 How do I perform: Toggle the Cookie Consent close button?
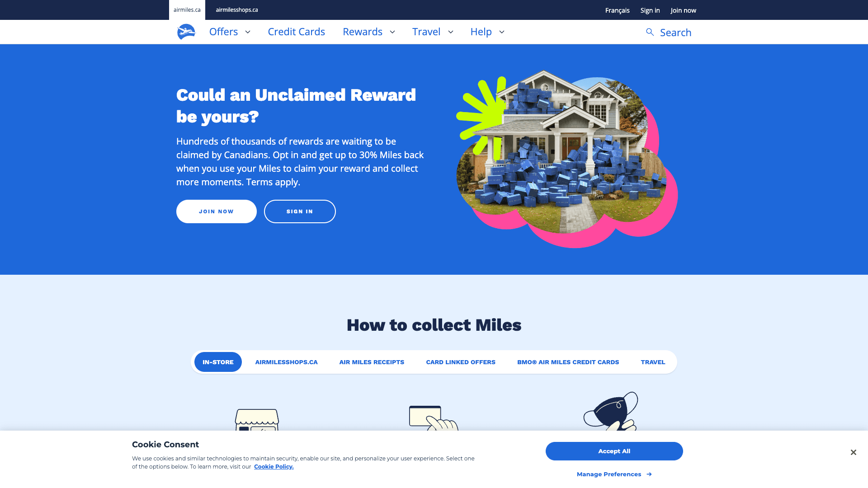click(854, 452)
